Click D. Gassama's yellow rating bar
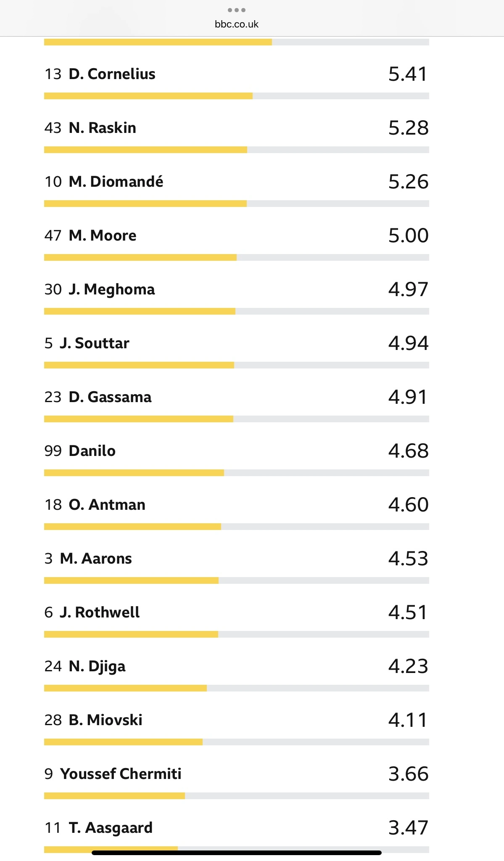This screenshot has width=504, height=861. tap(139, 419)
